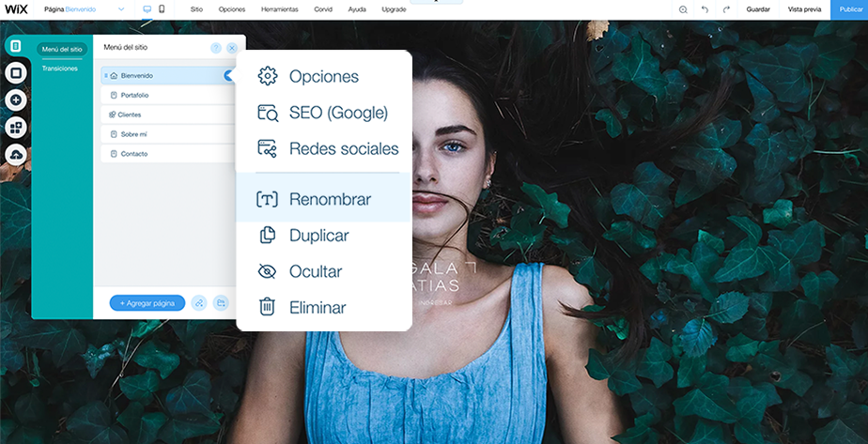Select the Portafolio page

coord(168,95)
